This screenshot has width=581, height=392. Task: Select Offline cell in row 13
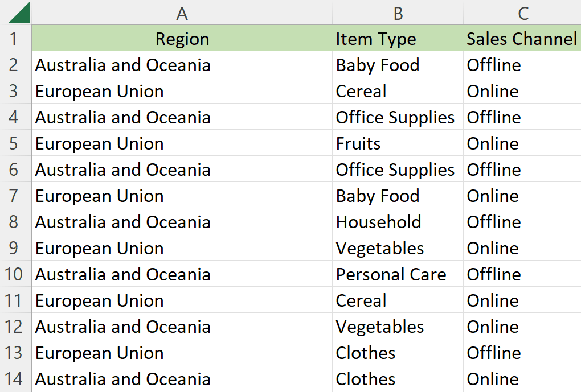click(522, 352)
